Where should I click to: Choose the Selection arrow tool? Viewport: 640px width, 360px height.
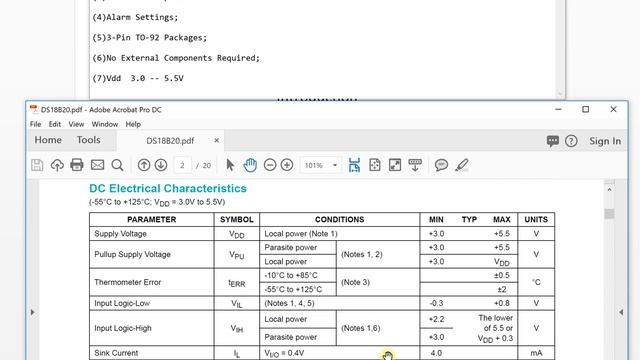230,165
